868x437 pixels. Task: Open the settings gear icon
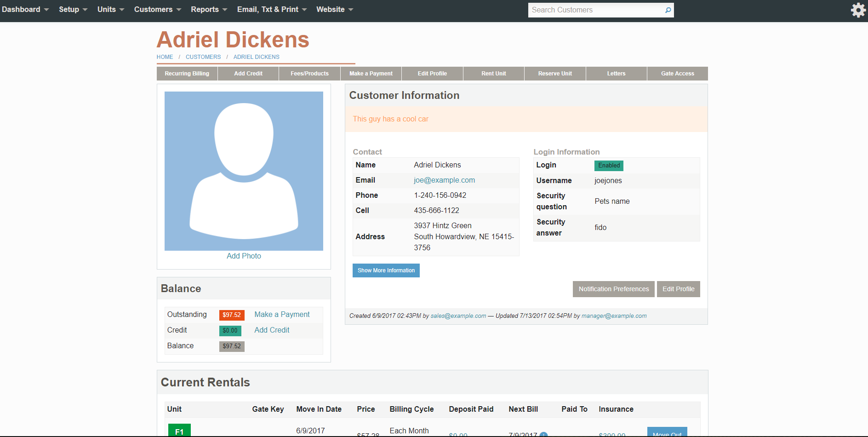coord(858,10)
